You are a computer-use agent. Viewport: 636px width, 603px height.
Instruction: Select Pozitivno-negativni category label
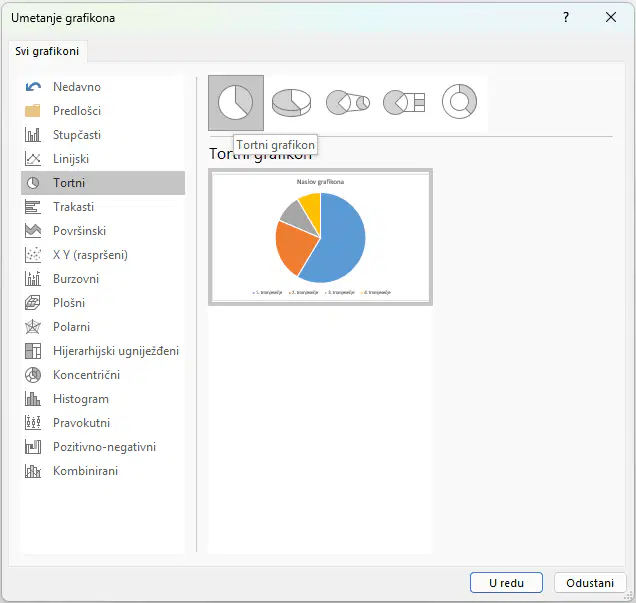(x=104, y=446)
